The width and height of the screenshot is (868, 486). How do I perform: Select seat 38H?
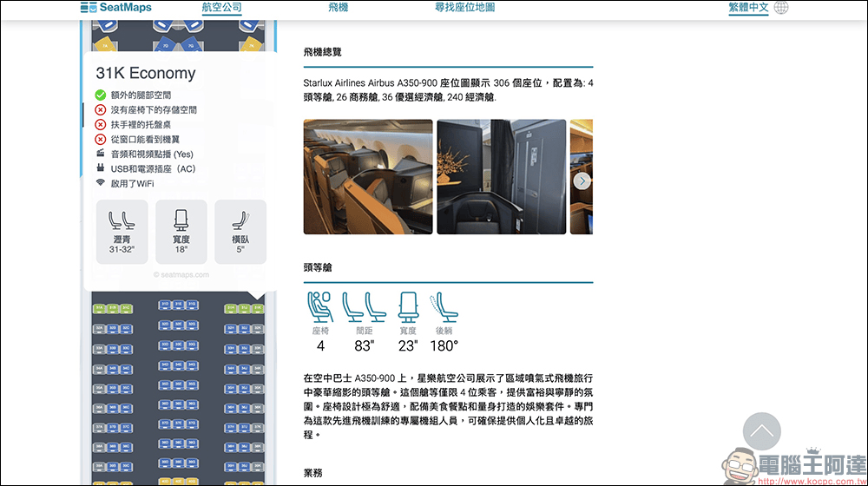pyautogui.click(x=231, y=447)
